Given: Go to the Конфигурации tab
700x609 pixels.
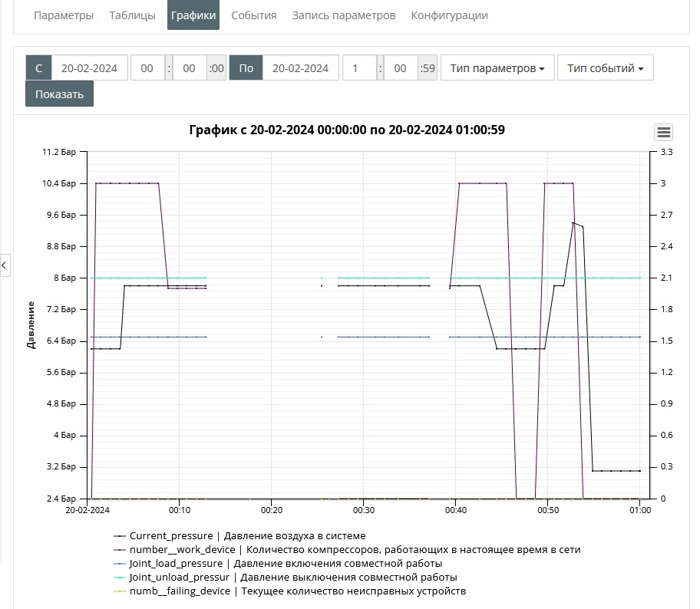Looking at the screenshot, I should [x=450, y=15].
